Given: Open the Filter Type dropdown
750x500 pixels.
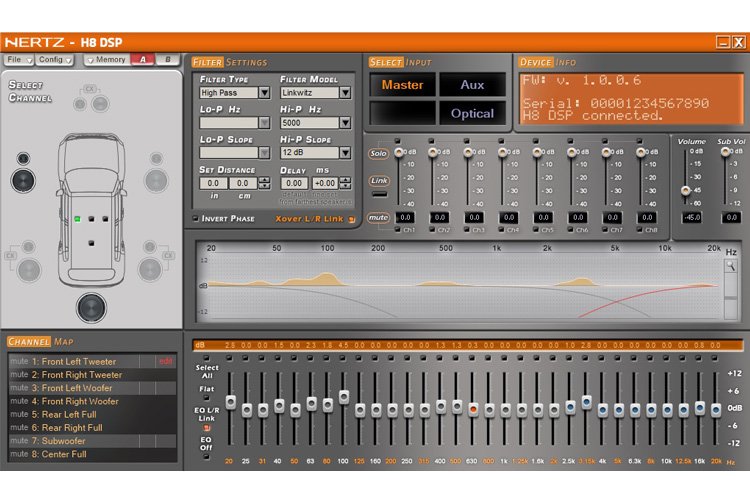Looking at the screenshot, I should tap(264, 93).
